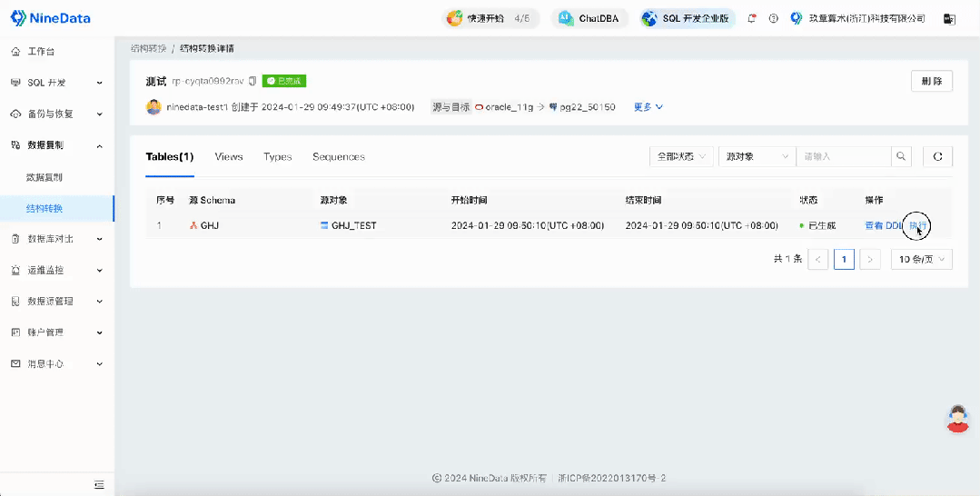
Task: Click 执行 link for GHJ_TEST
Action: point(917,226)
